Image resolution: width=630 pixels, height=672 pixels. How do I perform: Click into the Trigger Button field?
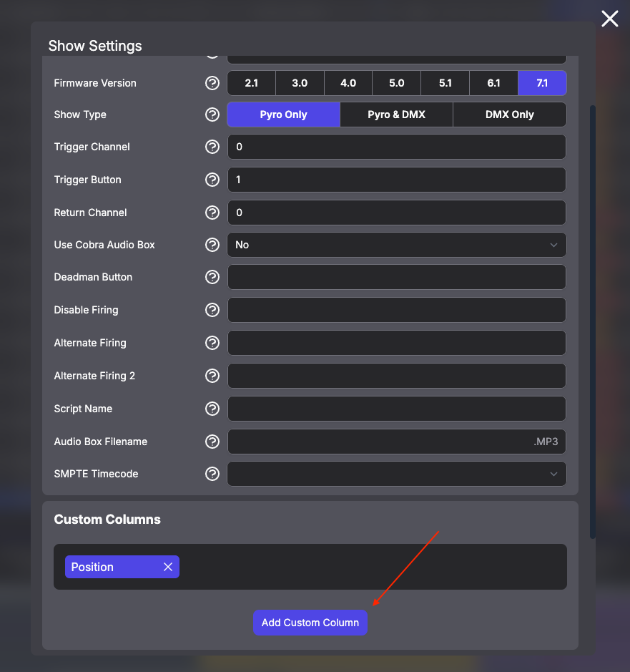(397, 180)
